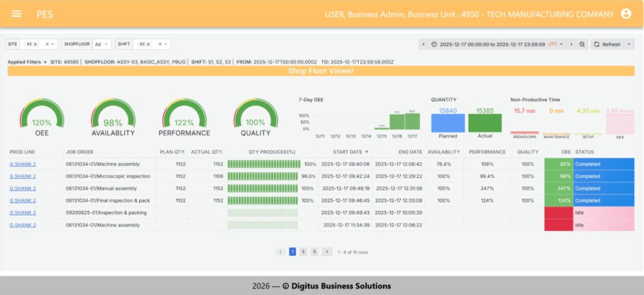The width and height of the screenshot is (644, 295).
Task: Click the 12/17 bar in 7-Day OEE chart
Action: pos(412,121)
